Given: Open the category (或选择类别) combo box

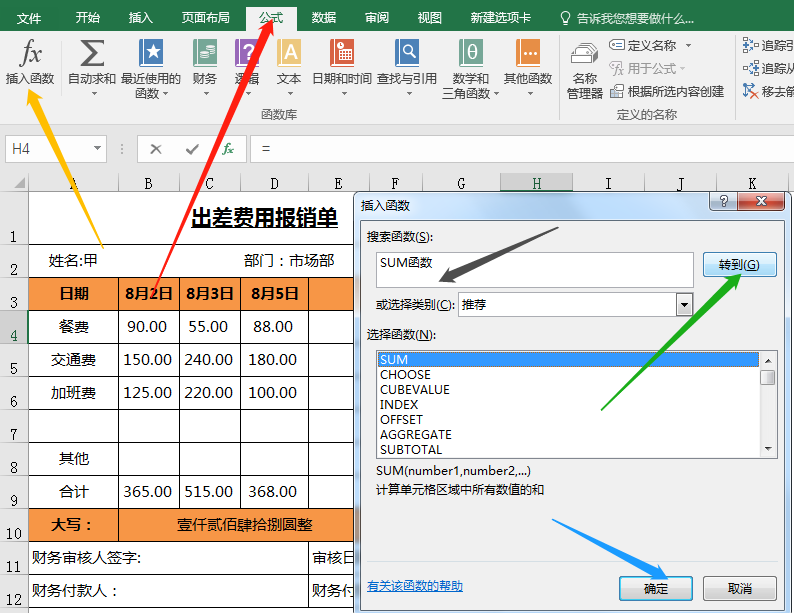Looking at the screenshot, I should 575,305.
